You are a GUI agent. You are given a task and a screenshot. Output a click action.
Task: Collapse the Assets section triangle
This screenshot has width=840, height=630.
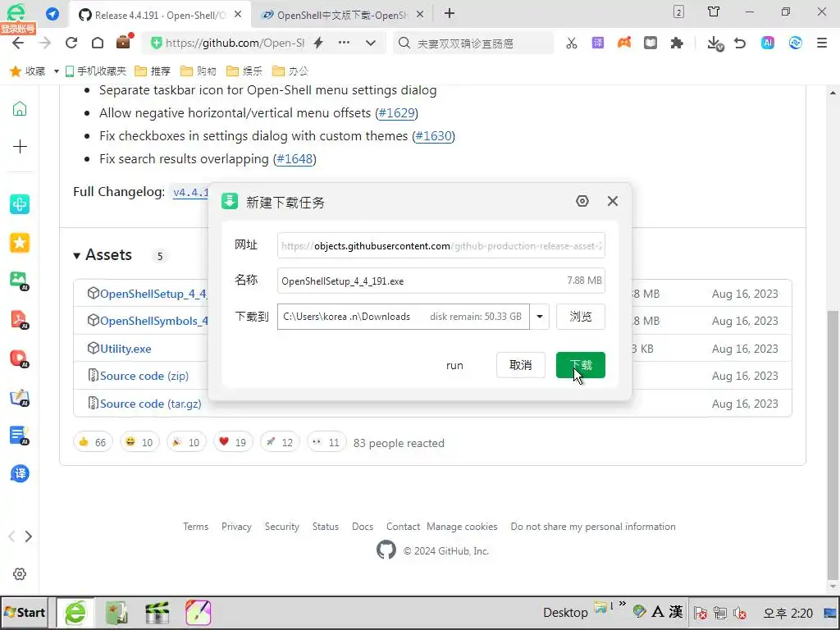(x=76, y=256)
